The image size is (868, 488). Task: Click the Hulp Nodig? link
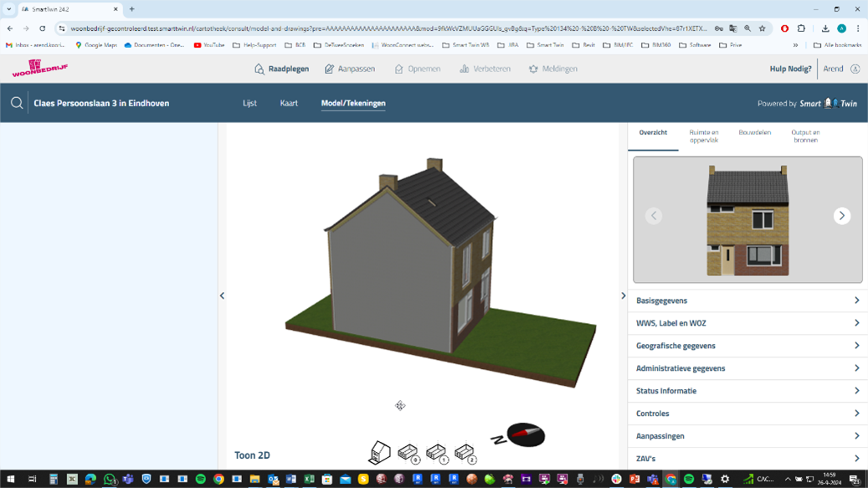790,69
